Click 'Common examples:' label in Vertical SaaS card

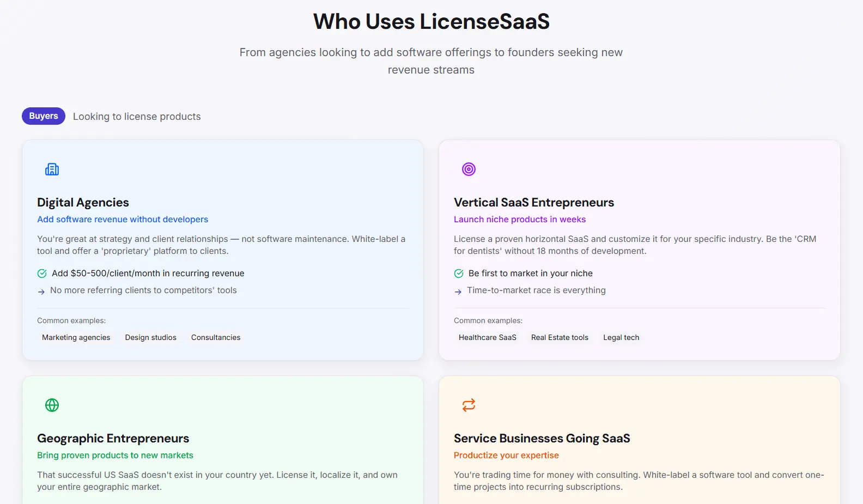point(488,321)
